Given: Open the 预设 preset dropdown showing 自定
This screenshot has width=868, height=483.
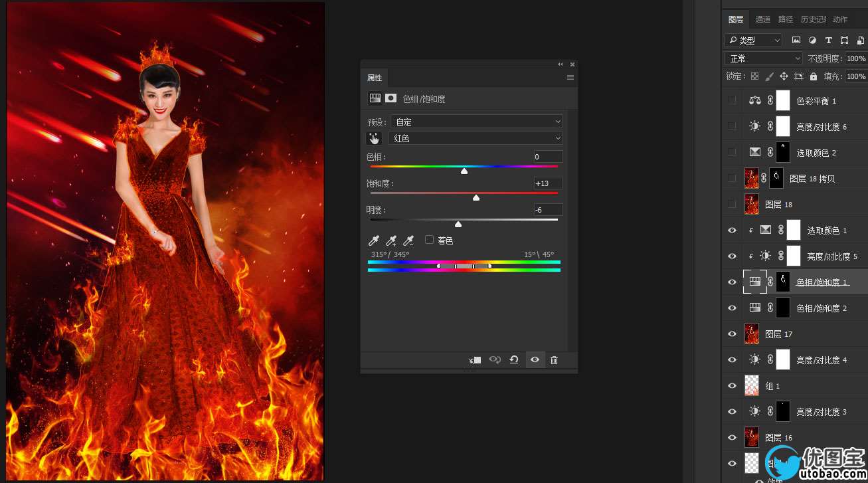Looking at the screenshot, I should click(476, 122).
